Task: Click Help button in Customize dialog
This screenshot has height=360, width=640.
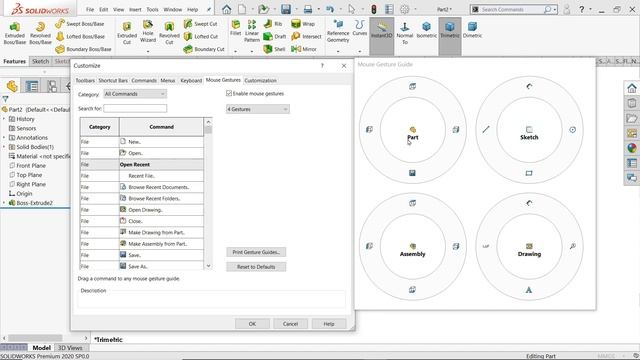Action: [x=329, y=324]
